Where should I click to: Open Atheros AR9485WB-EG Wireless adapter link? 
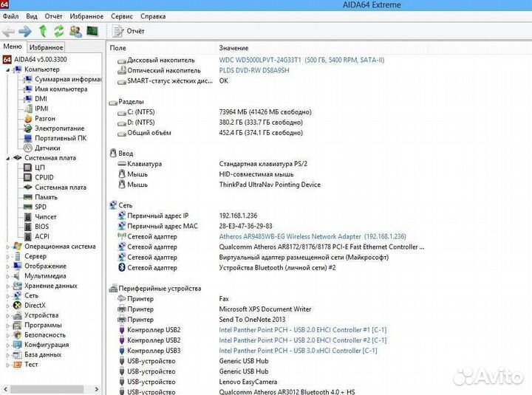313,237
